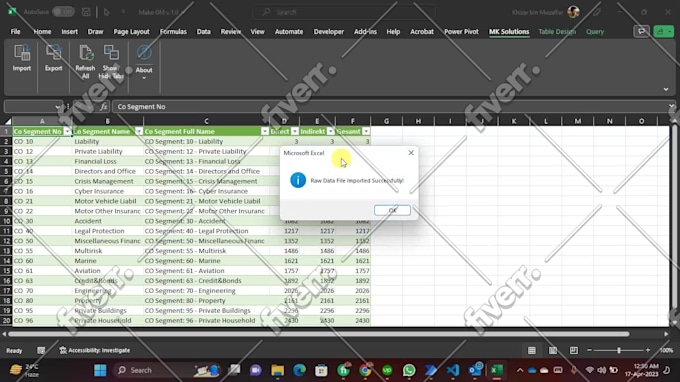Open Microsoft Edge from the taskbar
Viewport: 680px width, 382px height.
(x=299, y=370)
